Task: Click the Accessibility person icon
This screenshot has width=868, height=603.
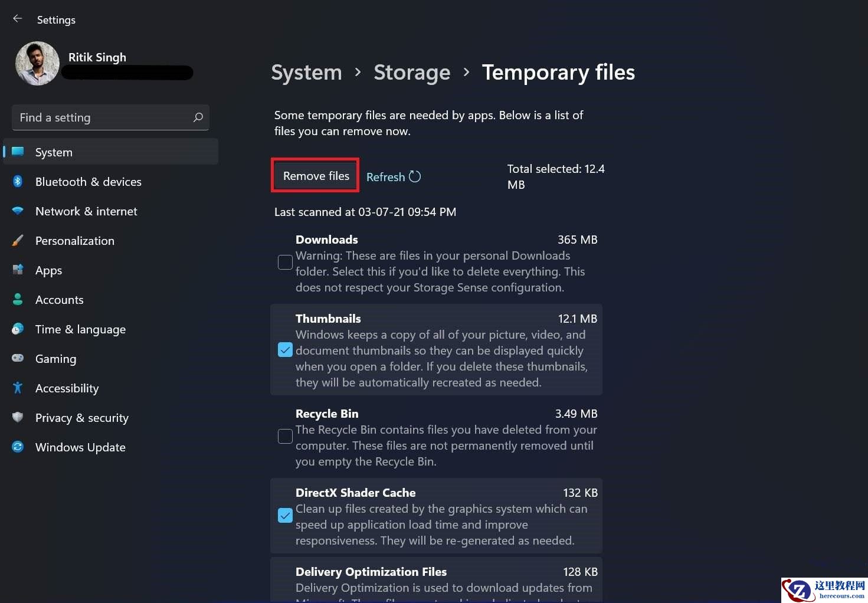Action: [x=18, y=388]
